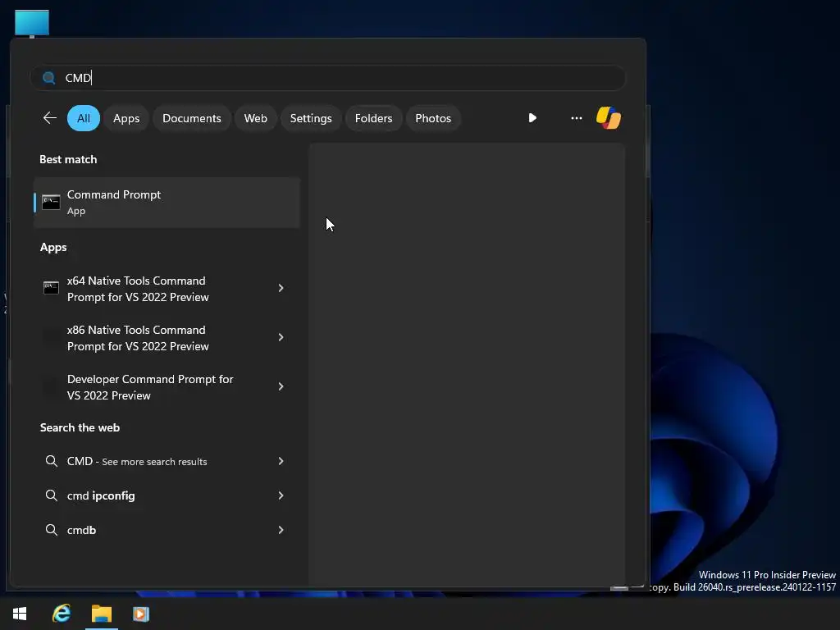Select the All filter tab
Viewport: 840px width, 630px height.
pyautogui.click(x=84, y=118)
